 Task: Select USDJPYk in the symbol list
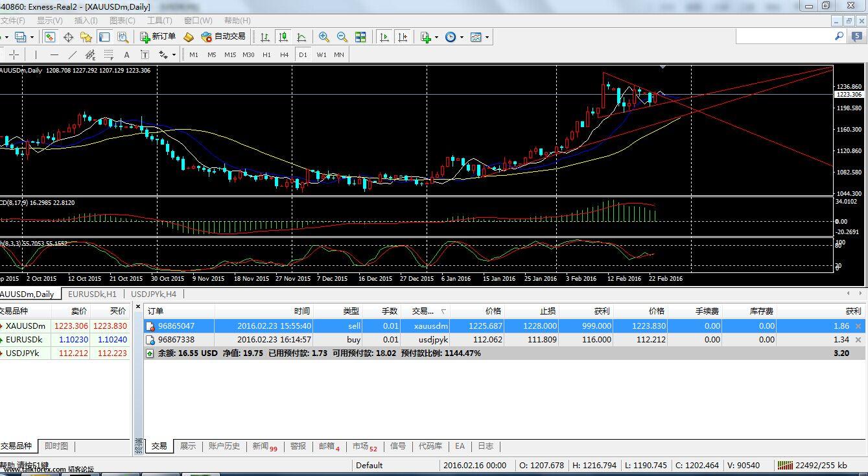point(23,353)
